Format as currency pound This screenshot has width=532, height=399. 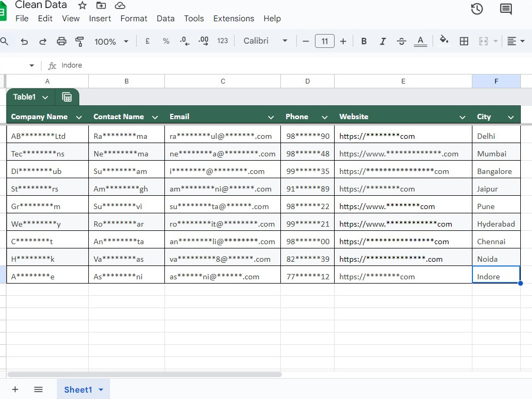click(147, 41)
